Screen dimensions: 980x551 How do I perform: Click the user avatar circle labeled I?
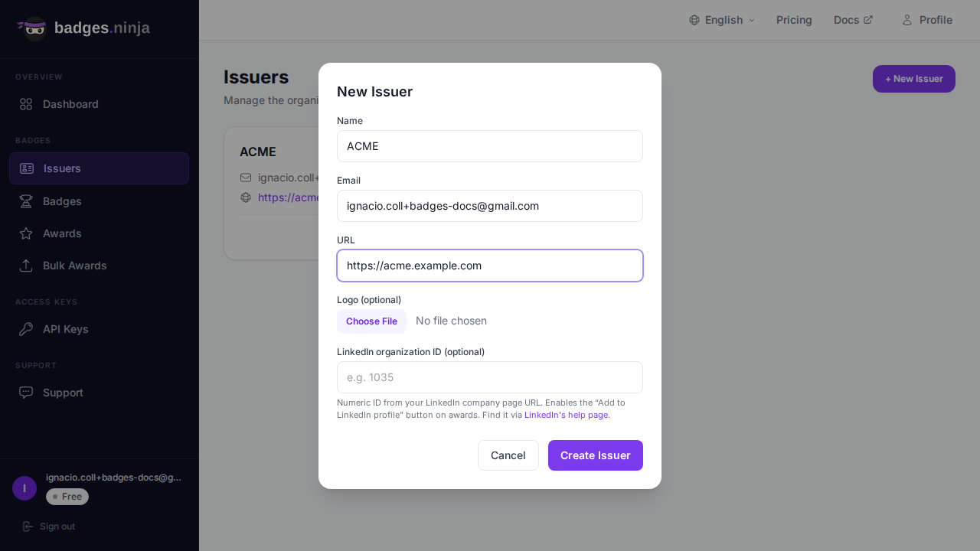point(24,488)
